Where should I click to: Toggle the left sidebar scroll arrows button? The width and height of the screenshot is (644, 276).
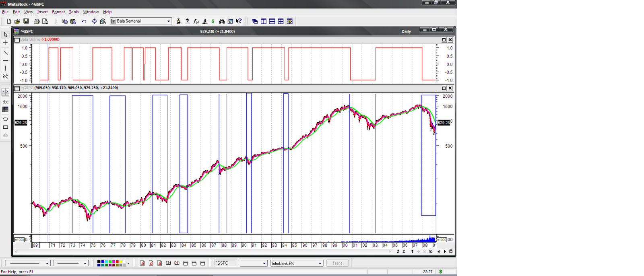coord(6,92)
